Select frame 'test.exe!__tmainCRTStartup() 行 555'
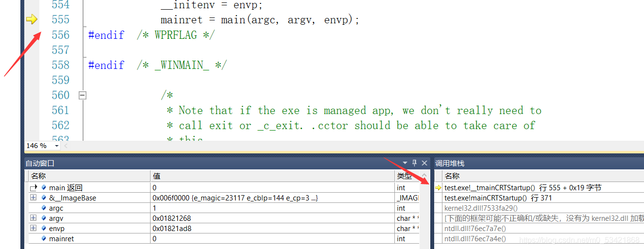The width and height of the screenshot is (644, 249). click(523, 188)
